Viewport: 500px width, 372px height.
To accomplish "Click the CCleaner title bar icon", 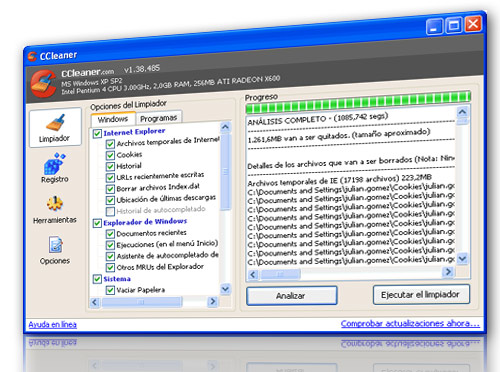I will pos(32,57).
